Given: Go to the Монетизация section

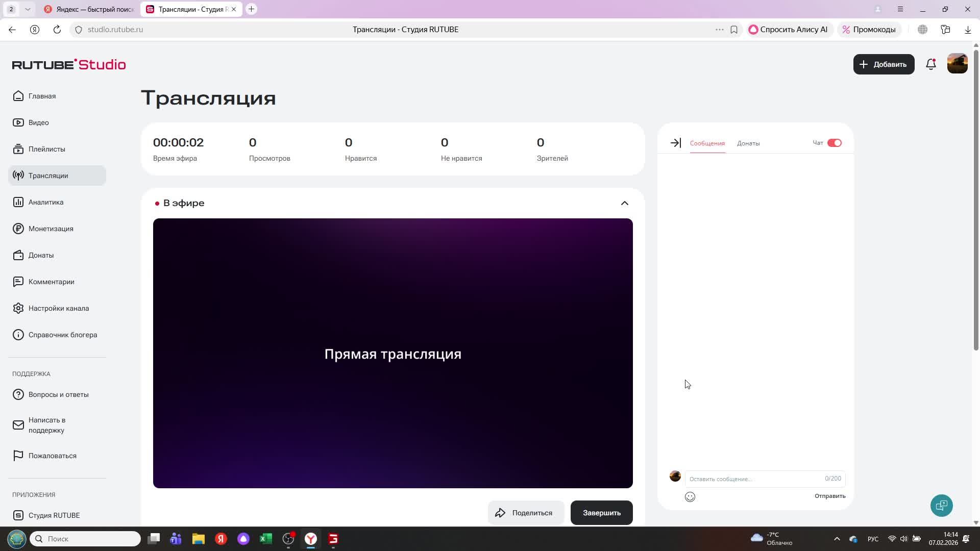Looking at the screenshot, I should [x=51, y=229].
